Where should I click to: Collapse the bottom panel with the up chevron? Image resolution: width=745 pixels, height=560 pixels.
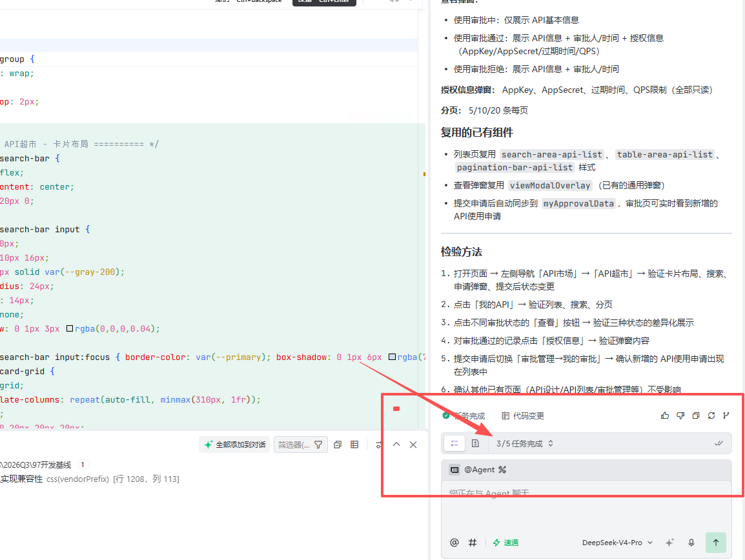(396, 445)
